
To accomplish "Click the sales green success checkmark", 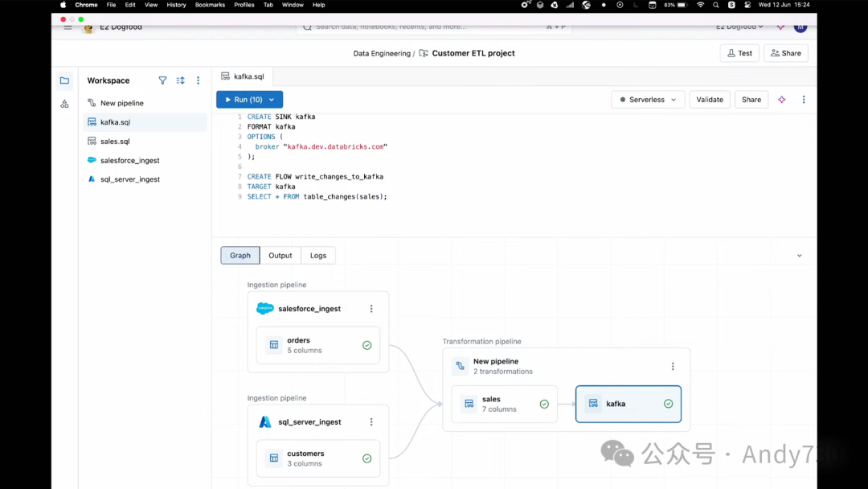I will point(544,404).
